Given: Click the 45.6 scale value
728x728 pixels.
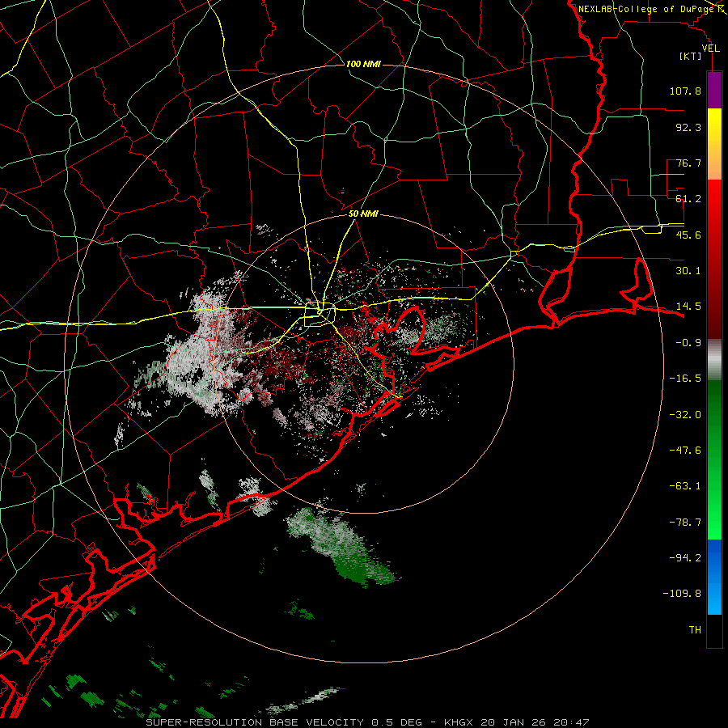Looking at the screenshot, I should pyautogui.click(x=688, y=235).
